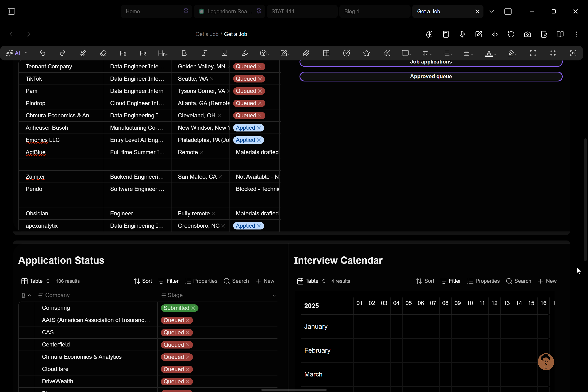Select the format painter brush
588x392 pixels.
click(83, 53)
